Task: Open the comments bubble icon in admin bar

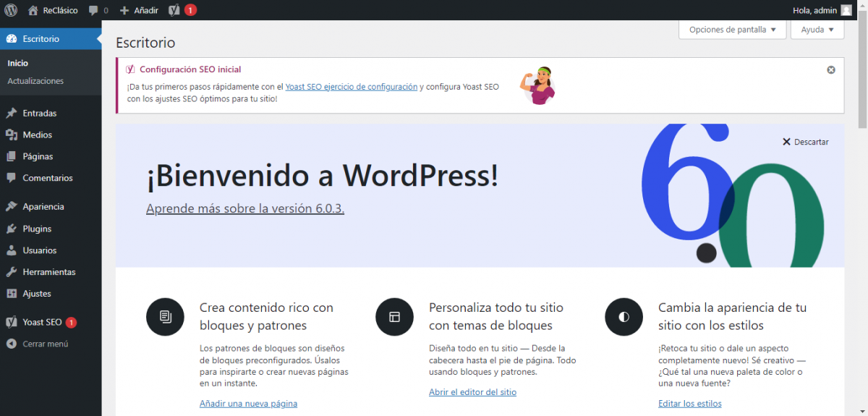Action: pos(93,10)
